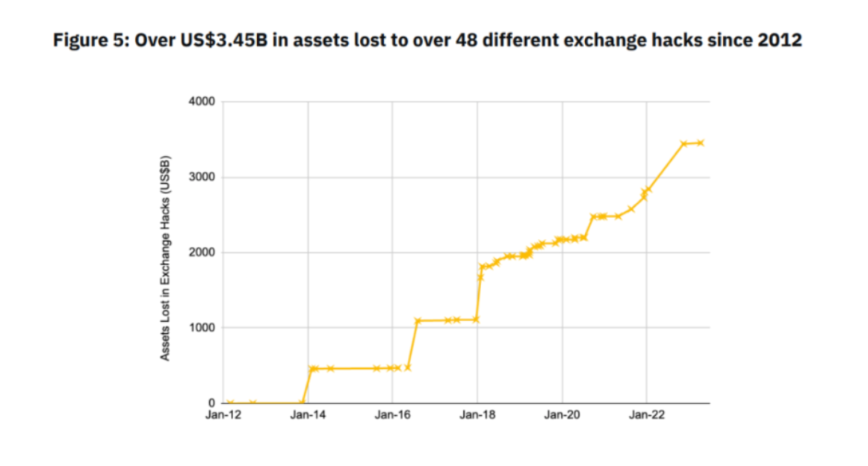
Task: Click the second marker on the zero line
Action: [x=253, y=403]
